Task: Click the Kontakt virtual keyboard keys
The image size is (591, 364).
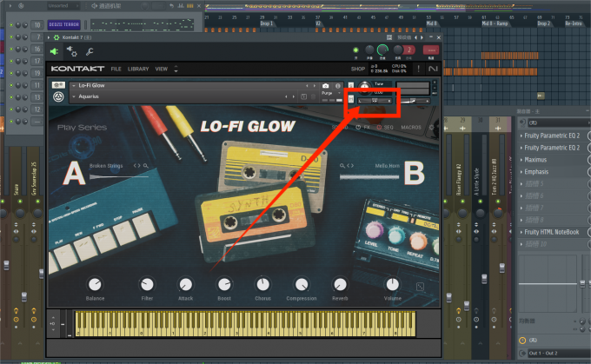Action: click(x=245, y=324)
